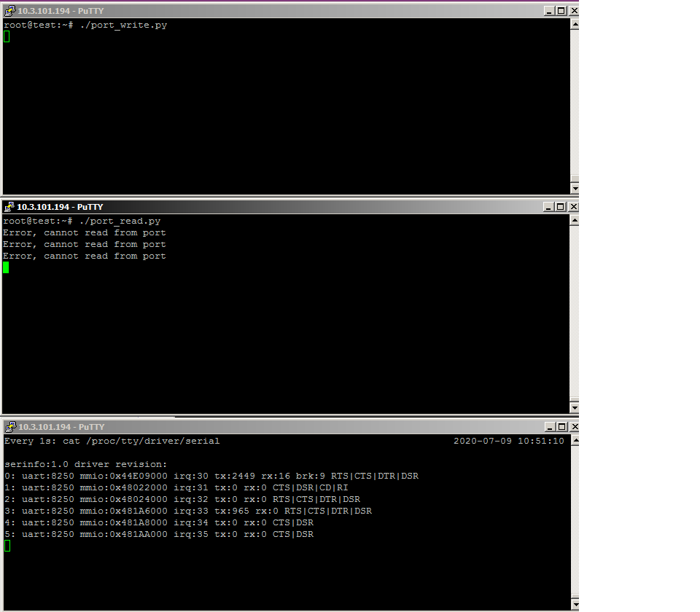Click the Error, cannot read from port line
700x612 pixels.
click(85, 232)
